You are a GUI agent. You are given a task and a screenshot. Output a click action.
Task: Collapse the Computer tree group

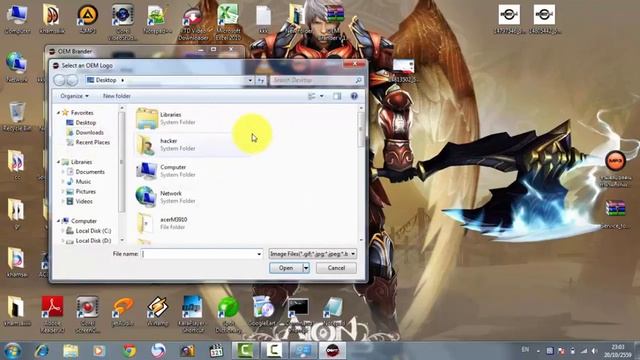pyautogui.click(x=58, y=221)
